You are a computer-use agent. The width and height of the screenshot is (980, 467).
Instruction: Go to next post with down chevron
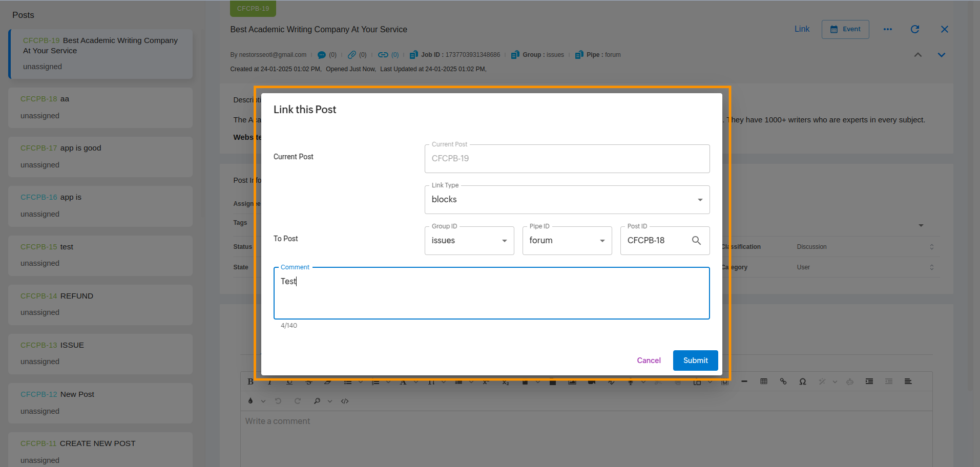(x=942, y=55)
